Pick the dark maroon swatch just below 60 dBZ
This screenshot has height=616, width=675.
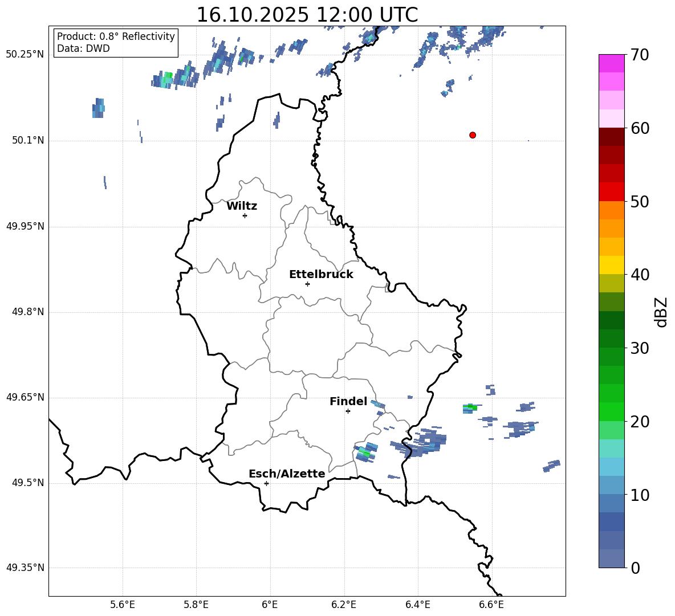tap(612, 137)
